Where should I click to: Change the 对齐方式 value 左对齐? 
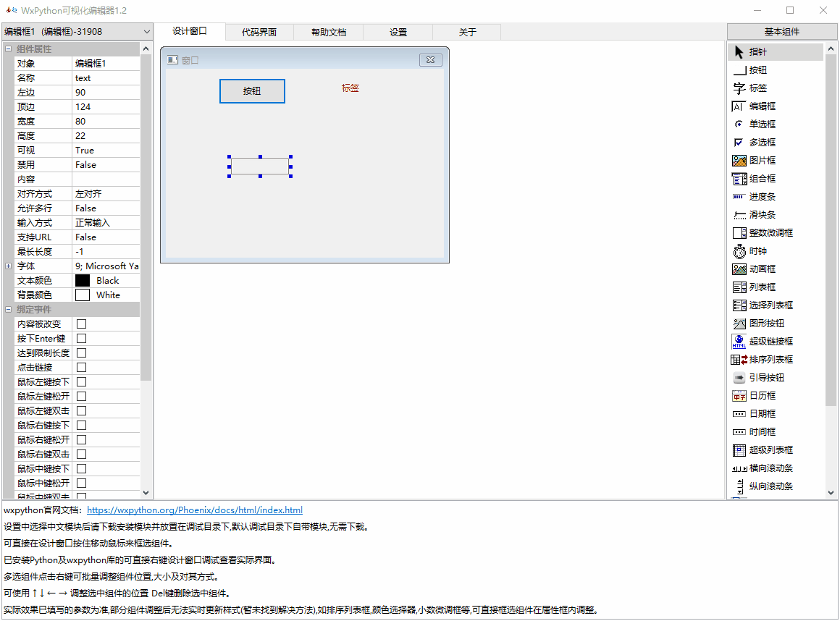[106, 194]
